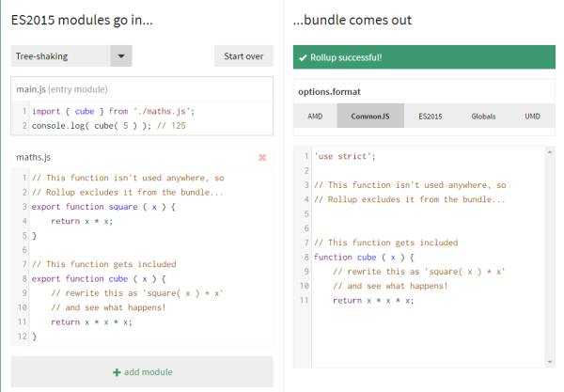The height and width of the screenshot is (392, 564).
Task: Click the 'use strict' line in output bundle
Action: (345, 156)
